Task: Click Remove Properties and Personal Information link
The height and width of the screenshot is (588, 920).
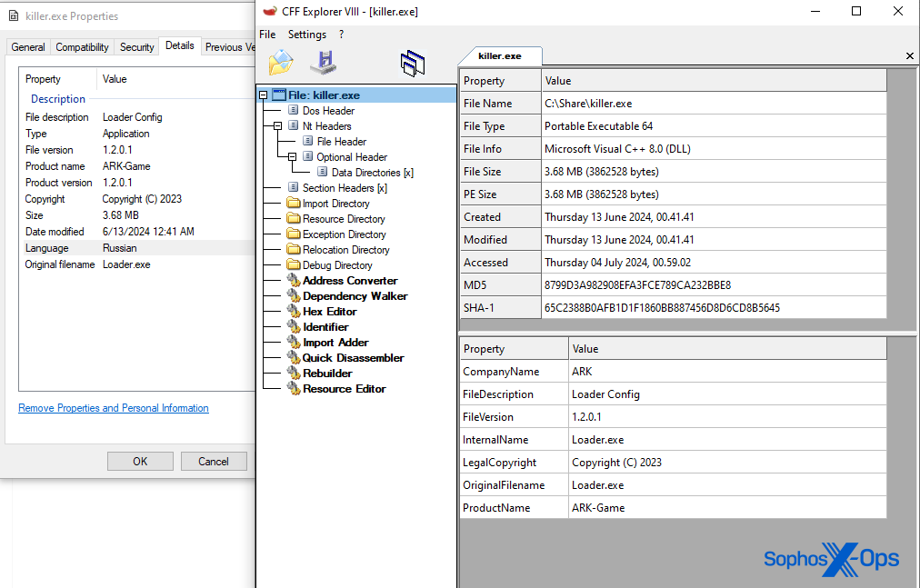Action: [114, 408]
